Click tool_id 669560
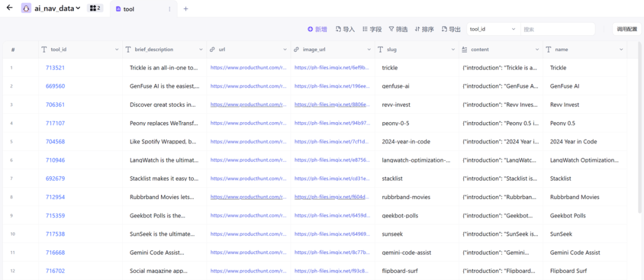The image size is (644, 280). point(55,86)
